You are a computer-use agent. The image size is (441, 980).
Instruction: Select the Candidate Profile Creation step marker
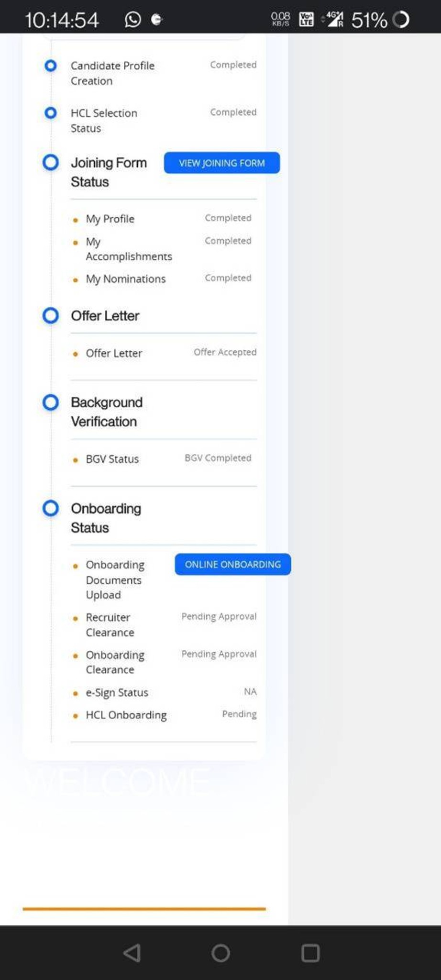tap(51, 66)
